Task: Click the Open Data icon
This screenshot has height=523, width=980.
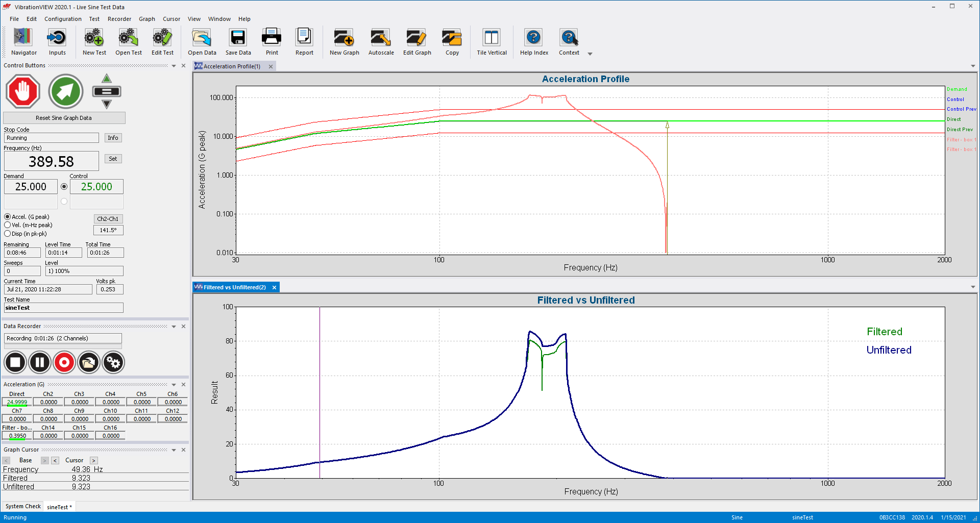Action: point(202,42)
